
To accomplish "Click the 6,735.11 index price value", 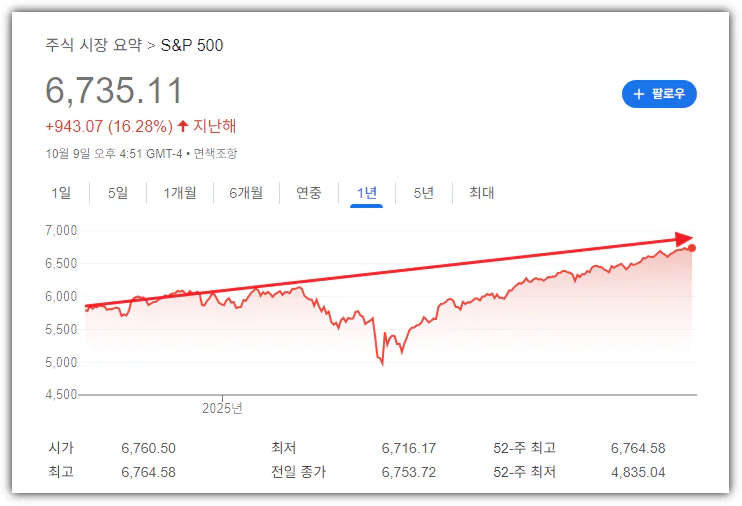I will click(114, 91).
